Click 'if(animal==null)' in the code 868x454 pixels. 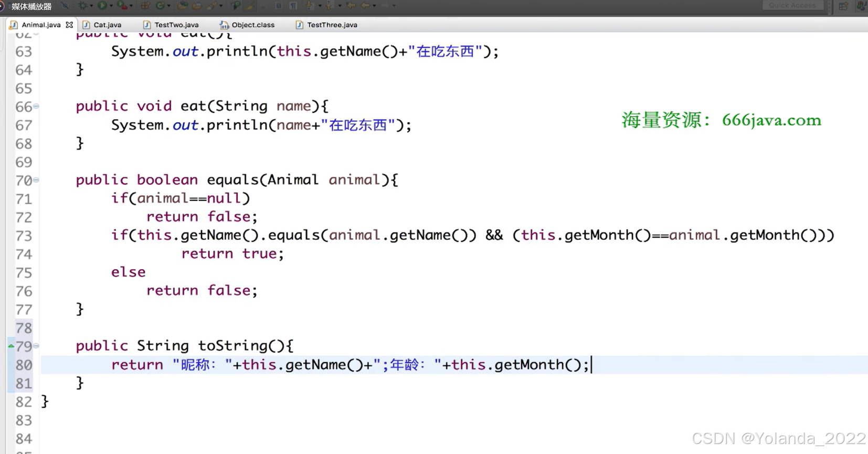point(181,198)
